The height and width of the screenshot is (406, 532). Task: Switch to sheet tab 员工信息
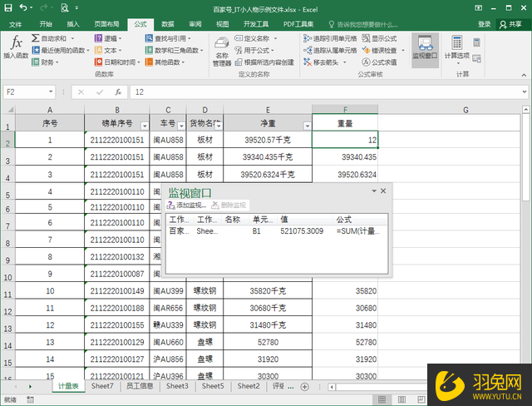pyautogui.click(x=140, y=386)
